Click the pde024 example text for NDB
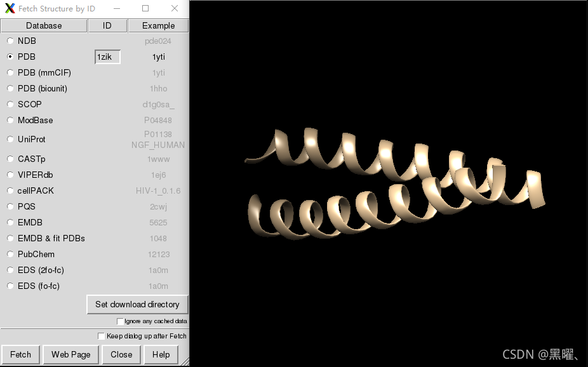Viewport: 588px width, 367px height. coord(158,41)
